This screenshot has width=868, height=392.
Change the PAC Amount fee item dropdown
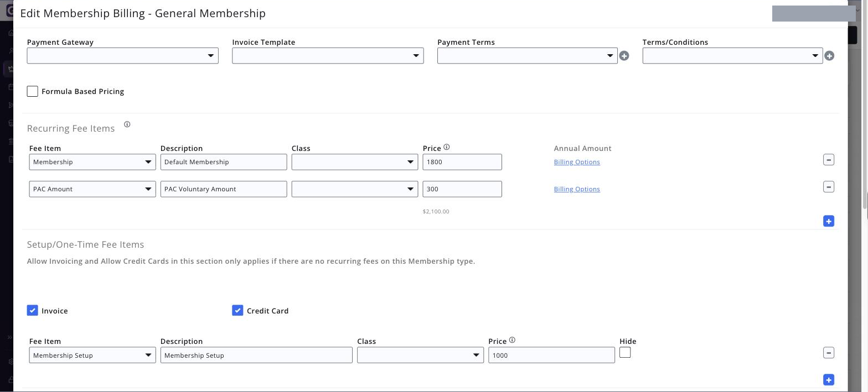point(92,189)
